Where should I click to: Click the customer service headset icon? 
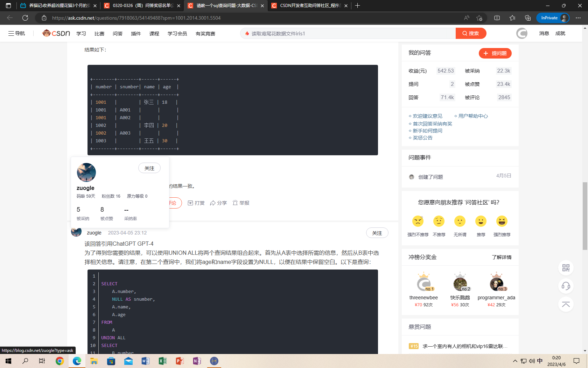coord(566,286)
